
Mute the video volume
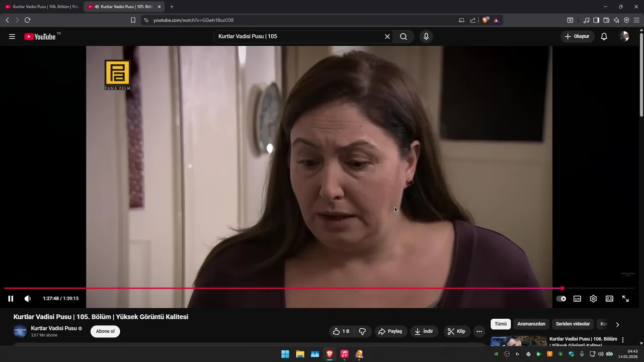click(28, 299)
